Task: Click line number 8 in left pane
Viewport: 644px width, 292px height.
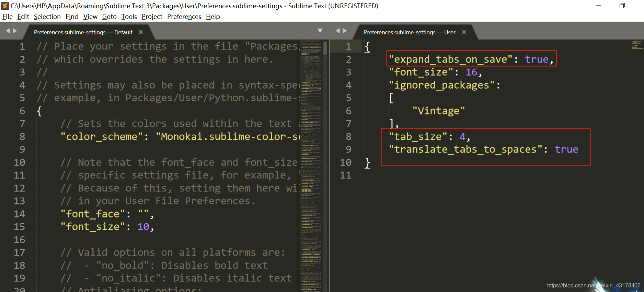Action: click(x=22, y=137)
